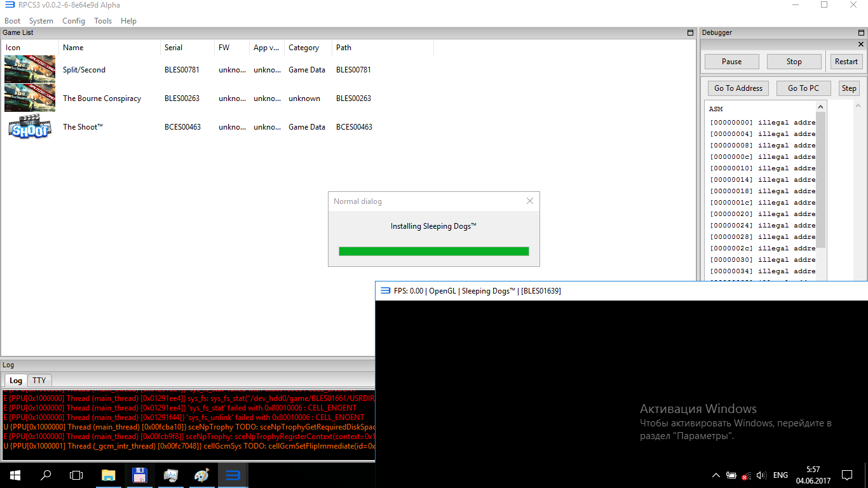Click the Step button
This screenshot has height=488, width=868.
tap(849, 88)
